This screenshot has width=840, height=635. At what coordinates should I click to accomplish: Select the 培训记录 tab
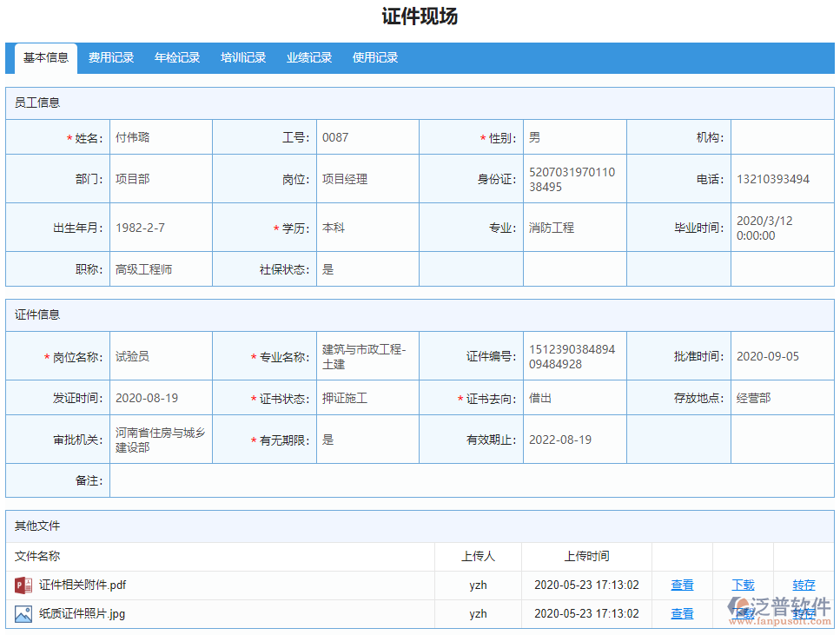pyautogui.click(x=243, y=57)
